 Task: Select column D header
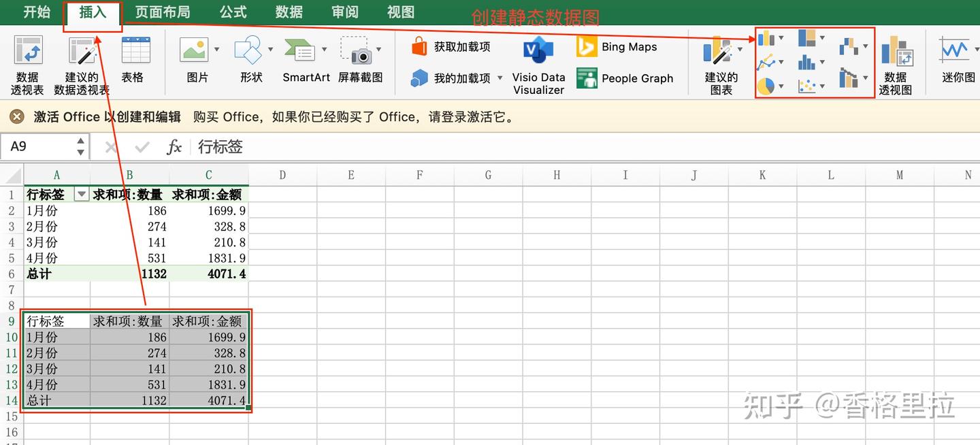click(x=282, y=176)
